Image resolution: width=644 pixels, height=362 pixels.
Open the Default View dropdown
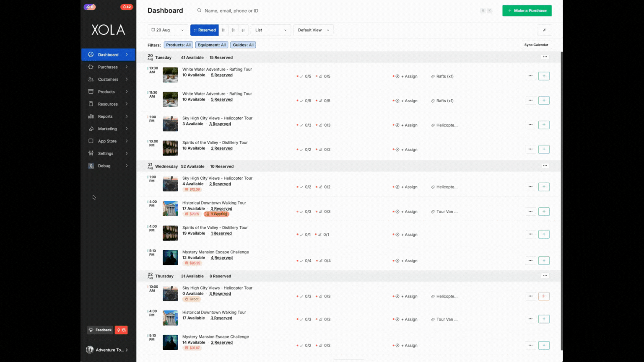(314, 30)
